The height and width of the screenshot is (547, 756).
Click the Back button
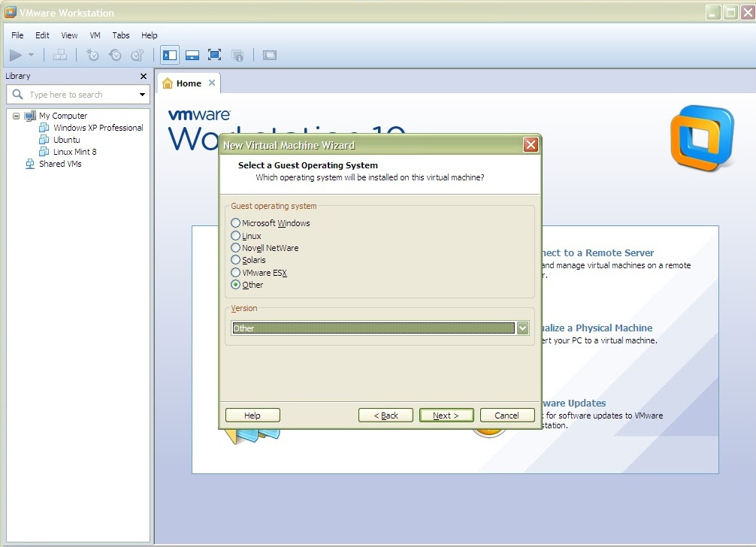coord(386,416)
